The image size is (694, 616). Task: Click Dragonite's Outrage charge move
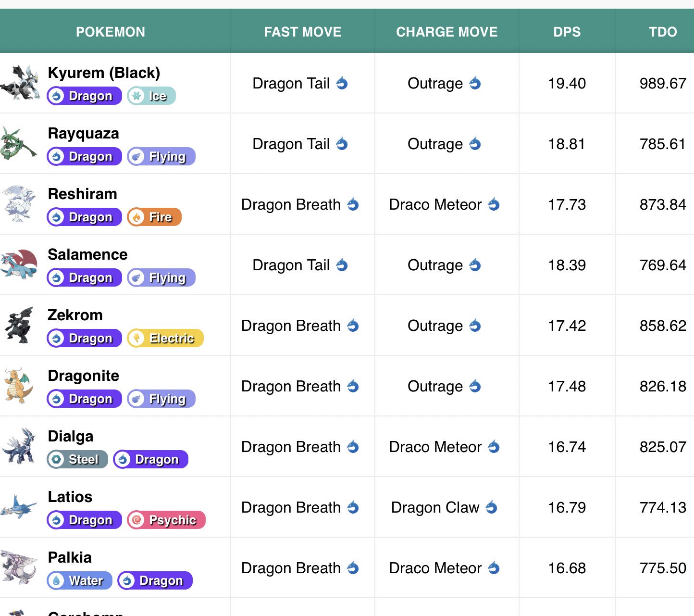pyautogui.click(x=445, y=386)
